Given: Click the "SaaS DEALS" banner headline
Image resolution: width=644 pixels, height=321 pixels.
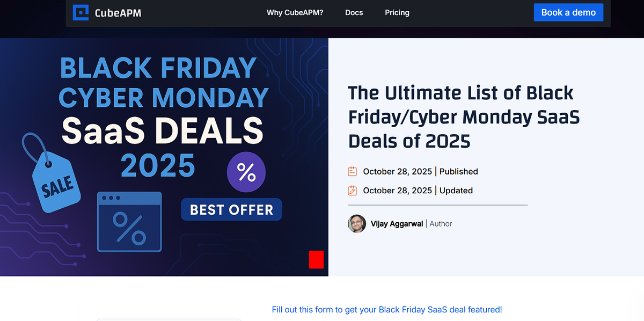Looking at the screenshot, I should point(162,131).
